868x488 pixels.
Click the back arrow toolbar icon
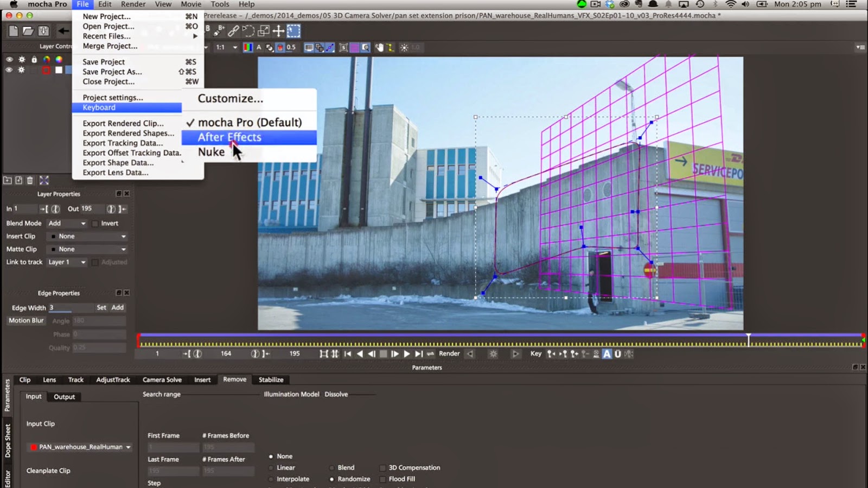pos(63,31)
